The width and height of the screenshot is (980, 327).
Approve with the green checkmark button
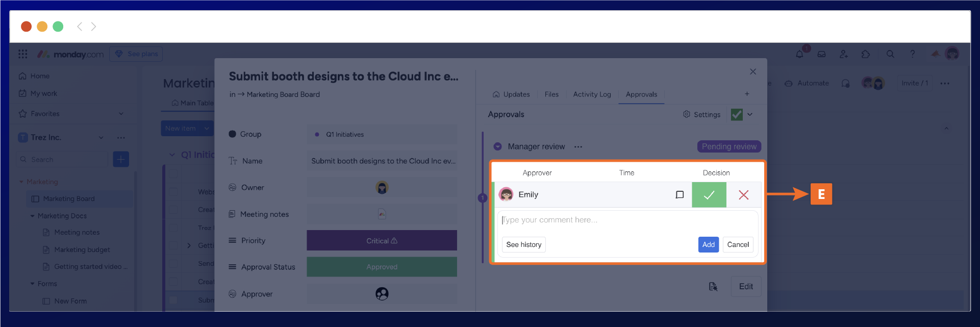[709, 195]
